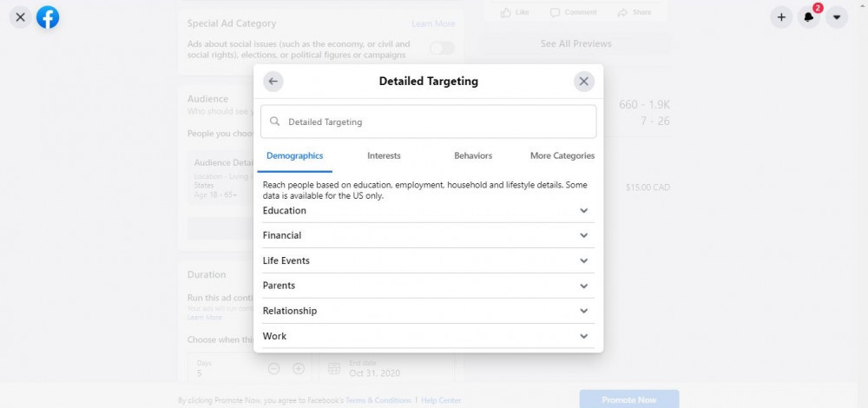The width and height of the screenshot is (868, 408).
Task: Click the Life Events row label
Action: pyautogui.click(x=286, y=260)
